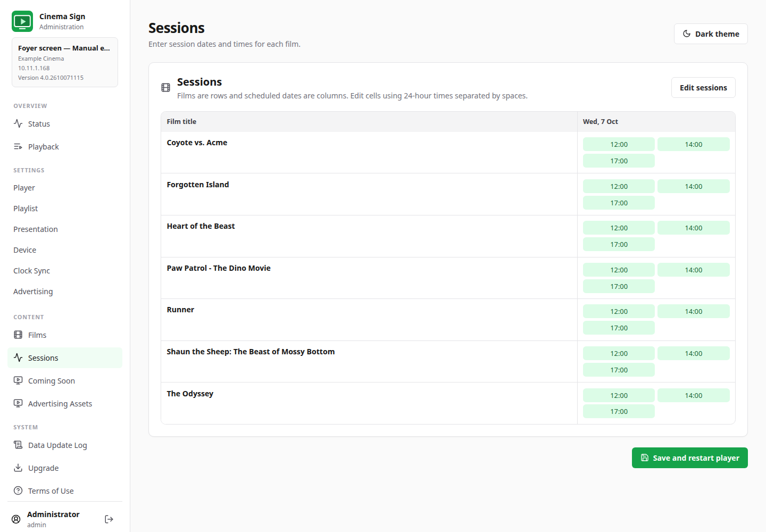Image resolution: width=766 pixels, height=532 pixels.
Task: Click the Status pulse icon
Action: click(18, 123)
